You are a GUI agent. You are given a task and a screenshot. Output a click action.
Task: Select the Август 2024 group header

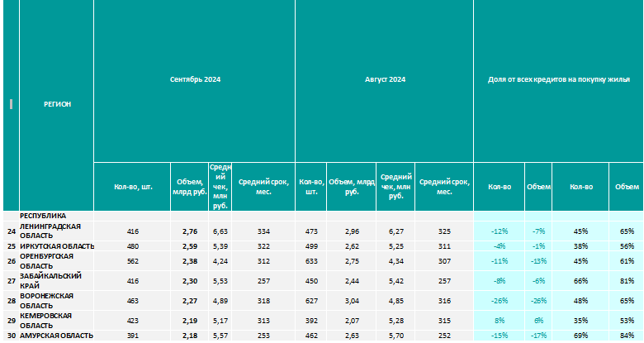coord(385,79)
